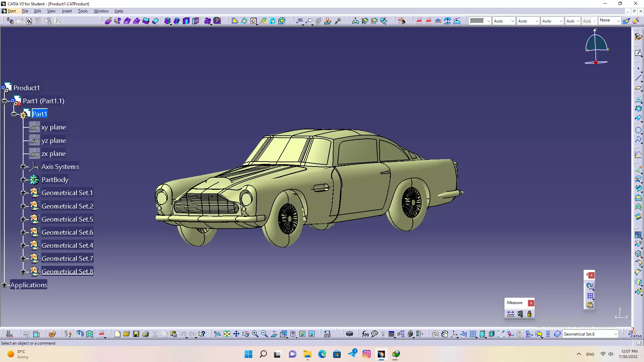Click the Open folder icon
644x362 pixels.
pos(126,334)
